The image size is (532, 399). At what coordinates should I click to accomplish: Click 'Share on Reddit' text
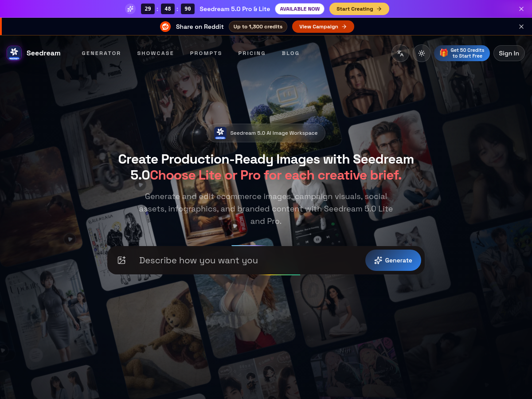pos(199,27)
